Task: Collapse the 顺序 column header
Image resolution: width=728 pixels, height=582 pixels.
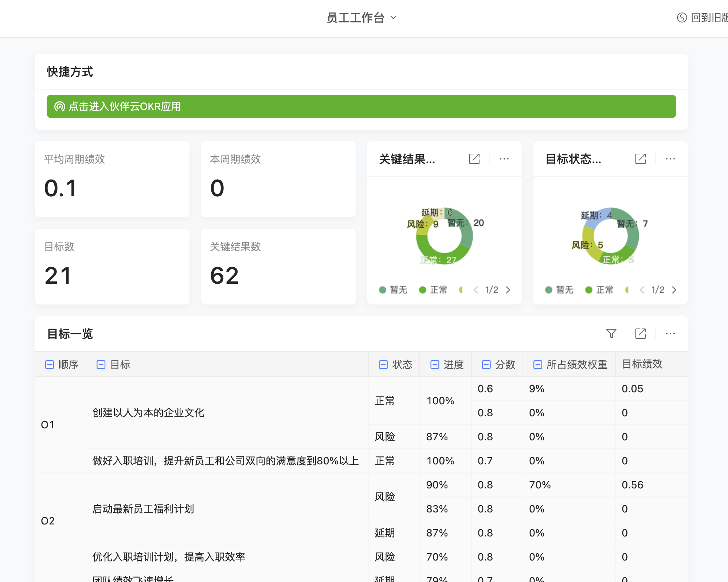Action: coord(50,364)
